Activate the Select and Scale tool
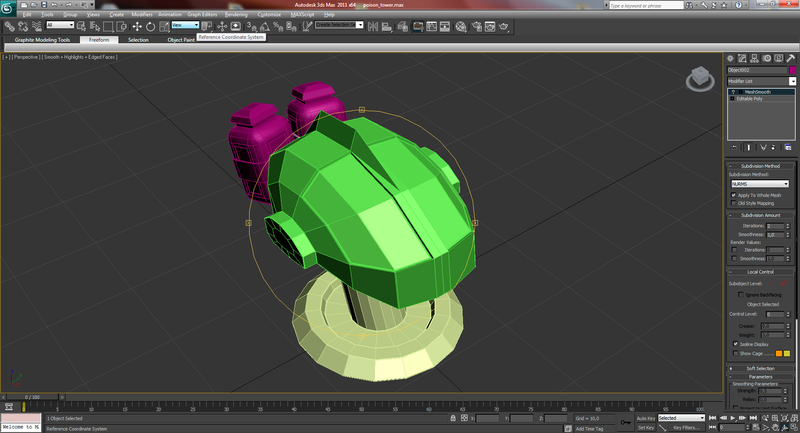800x433 pixels. pos(164,27)
